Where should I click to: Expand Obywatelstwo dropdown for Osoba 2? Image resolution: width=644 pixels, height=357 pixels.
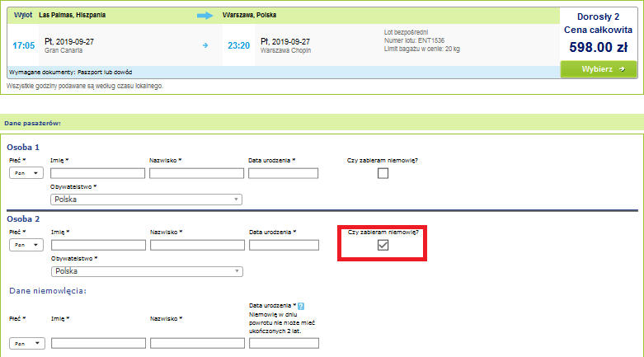pyautogui.click(x=147, y=271)
